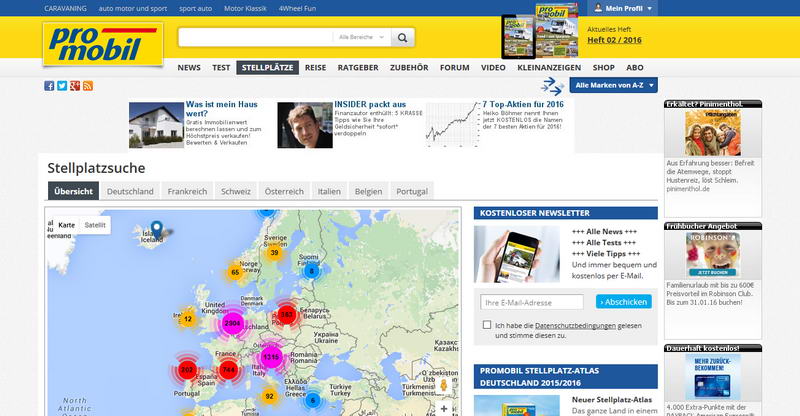Screen dimensions: 800x416
Task: Open the Alle Bereiche search dropdown
Action: 360,38
